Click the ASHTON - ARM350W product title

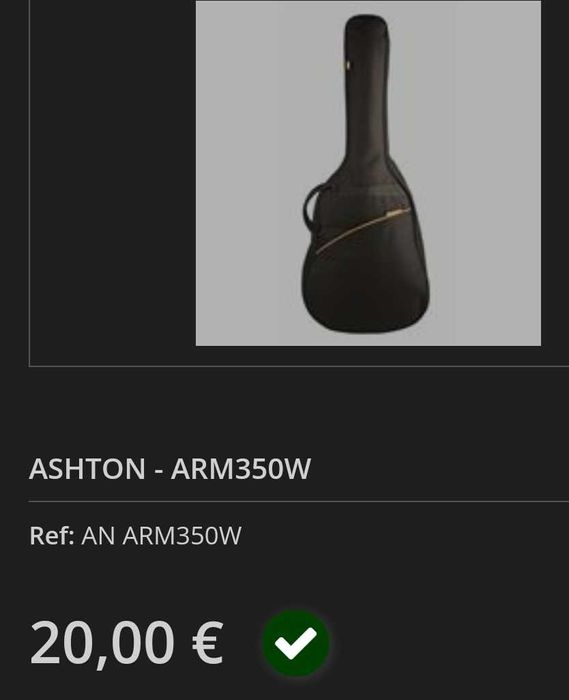coord(170,469)
